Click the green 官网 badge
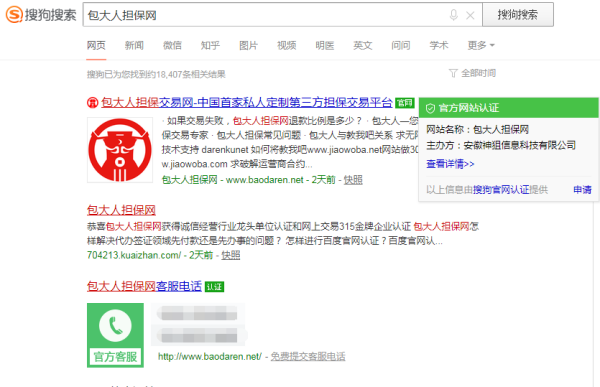 [404, 103]
